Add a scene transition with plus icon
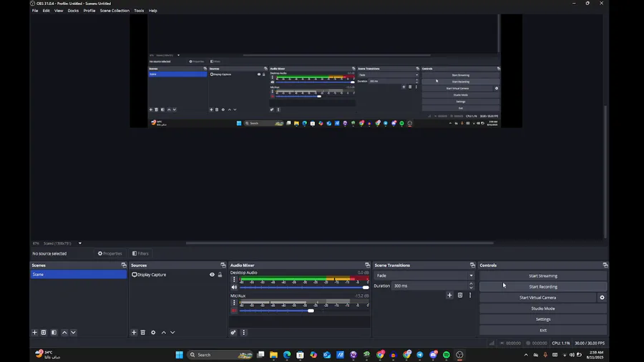This screenshot has width=644, height=362. (x=449, y=295)
